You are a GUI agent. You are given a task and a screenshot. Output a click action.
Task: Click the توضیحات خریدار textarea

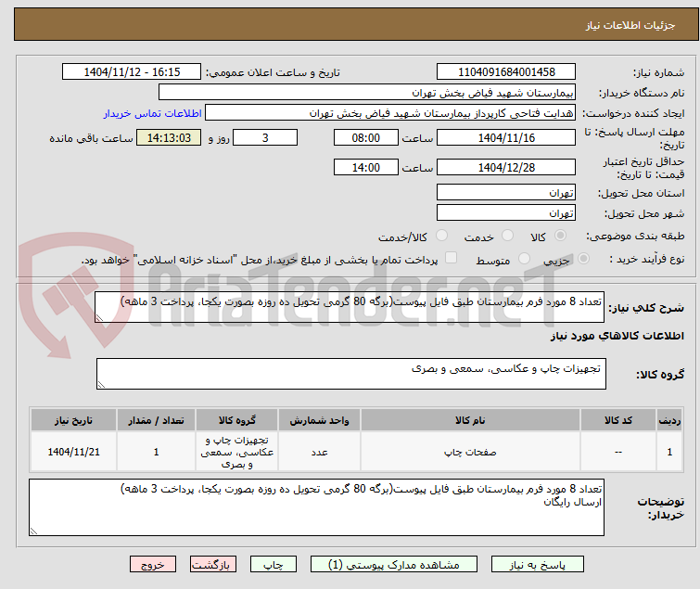click(x=316, y=507)
